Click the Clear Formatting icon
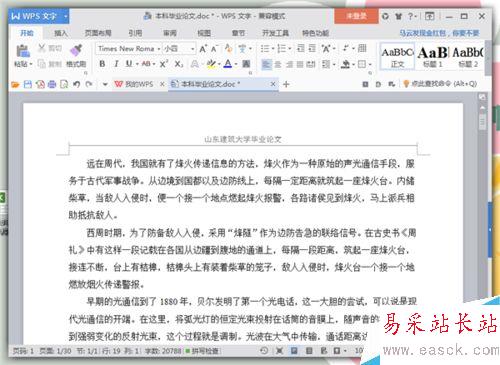The image size is (500, 365). tap(228, 49)
